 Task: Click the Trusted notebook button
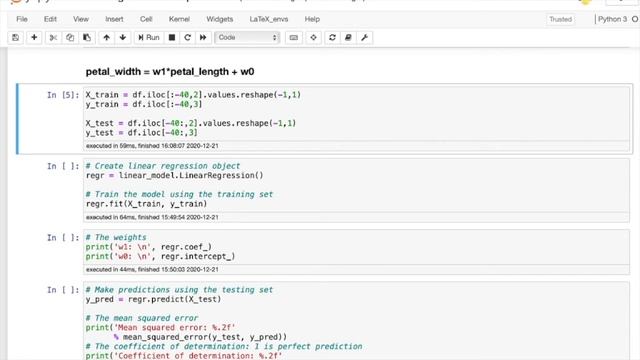pos(560,19)
